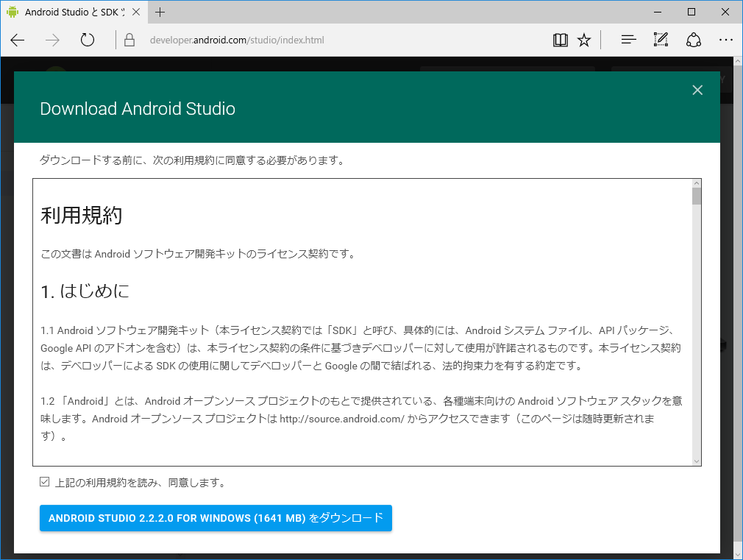Close the Android Studio browser tab
The width and height of the screenshot is (743, 560).
coord(136,12)
